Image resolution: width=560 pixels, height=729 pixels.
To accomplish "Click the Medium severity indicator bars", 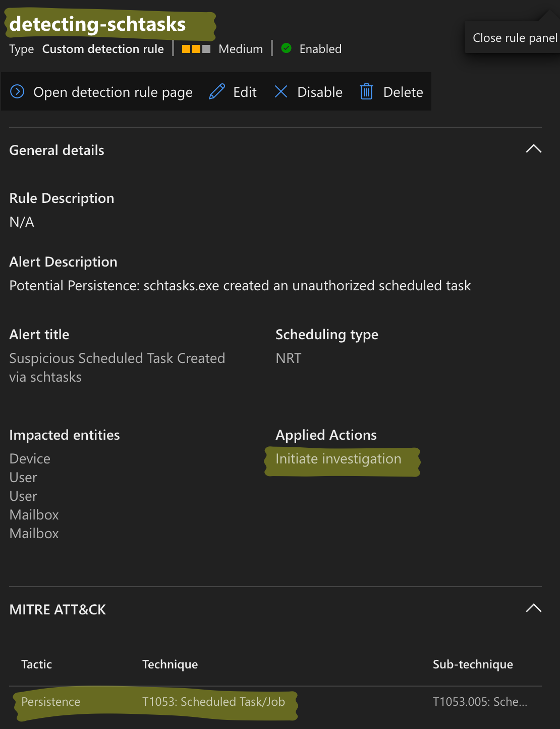I will click(196, 49).
